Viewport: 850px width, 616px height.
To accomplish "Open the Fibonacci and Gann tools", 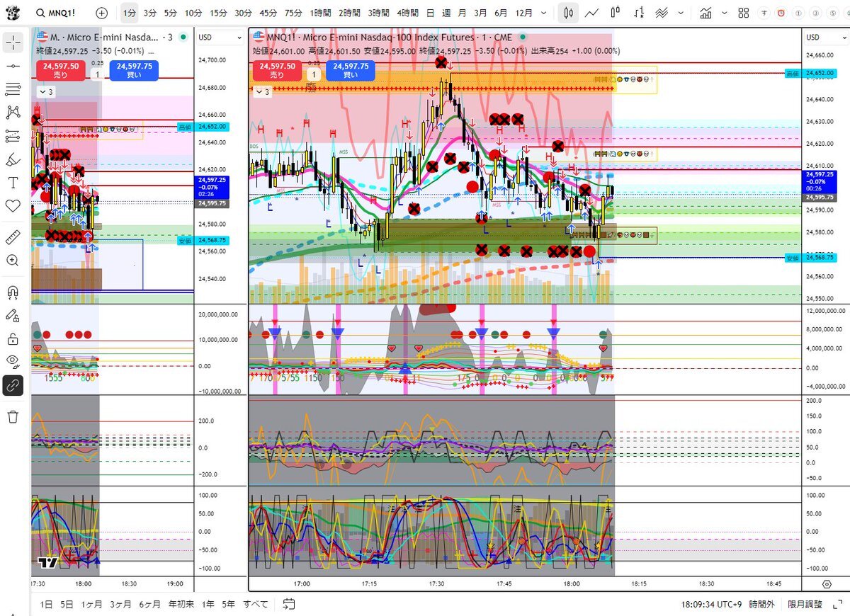I will coord(13,89).
